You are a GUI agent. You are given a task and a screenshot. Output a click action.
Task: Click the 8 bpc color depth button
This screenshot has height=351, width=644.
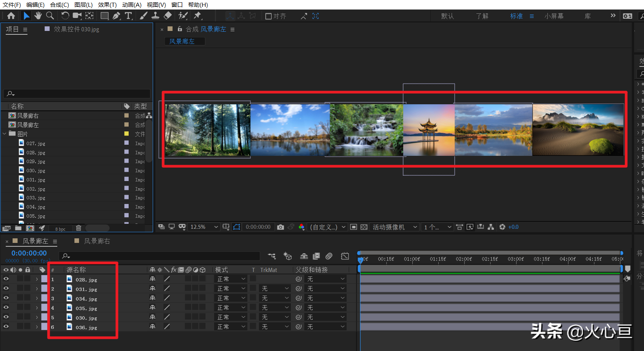(x=60, y=229)
